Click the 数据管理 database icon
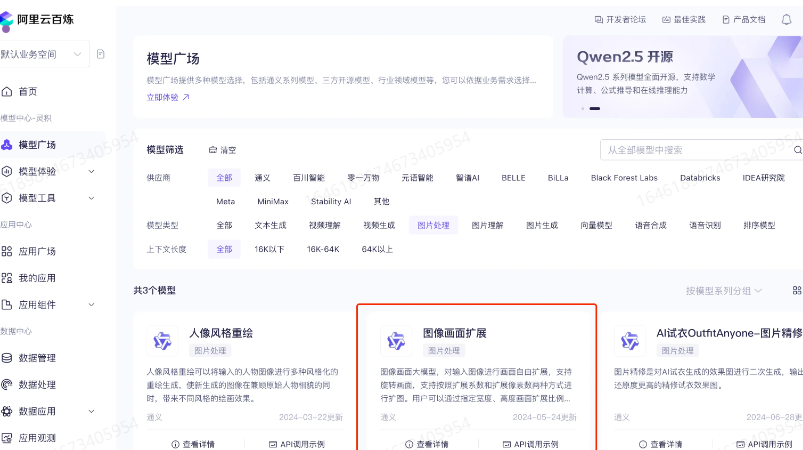This screenshot has height=450, width=803. (x=7, y=358)
